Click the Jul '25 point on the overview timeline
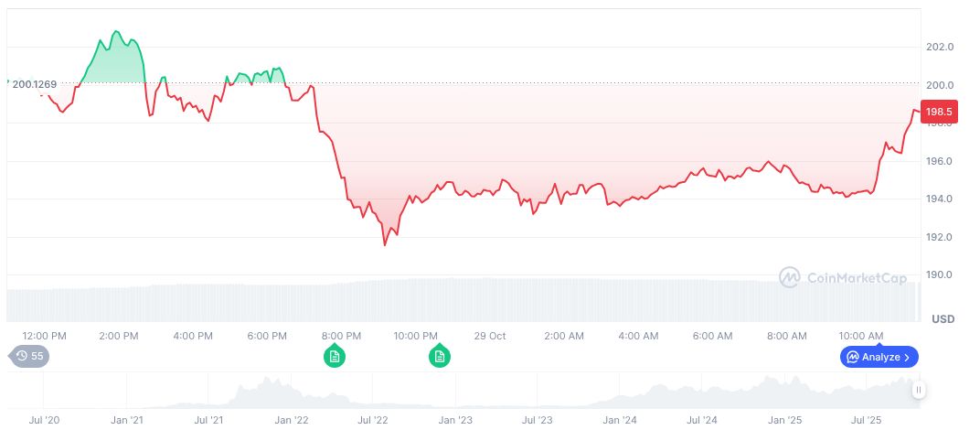 (866, 420)
